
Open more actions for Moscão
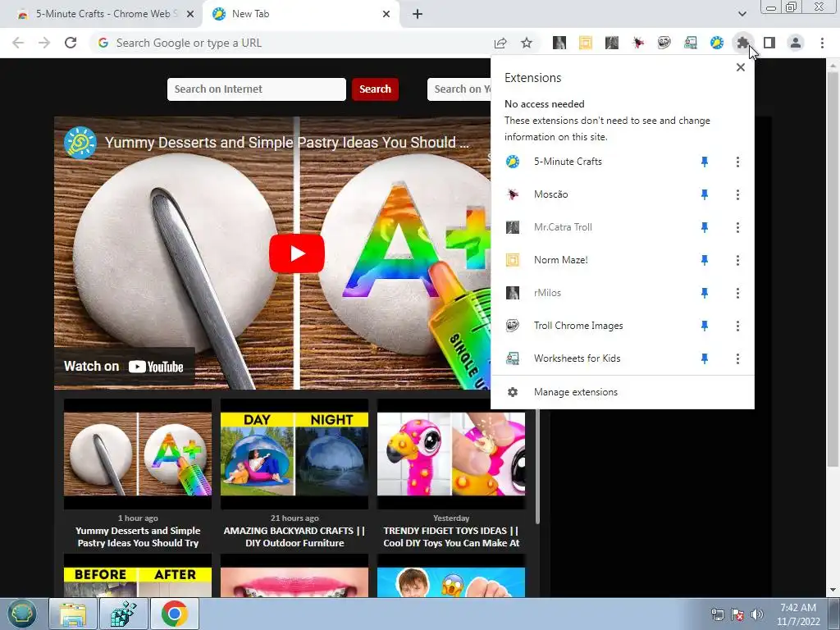click(737, 194)
